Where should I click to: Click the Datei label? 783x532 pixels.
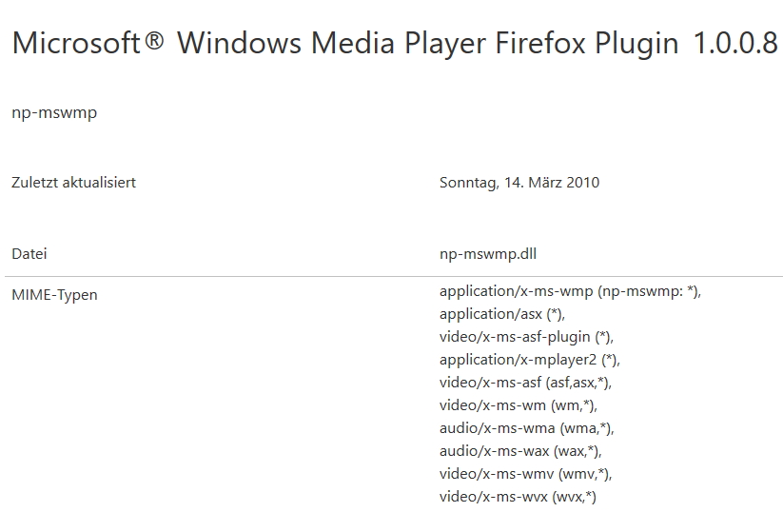(x=29, y=254)
